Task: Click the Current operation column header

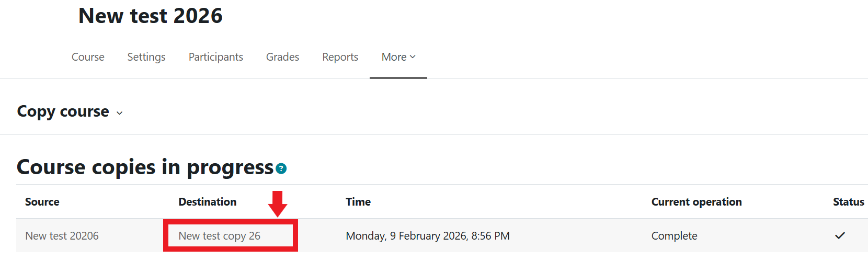Action: (x=696, y=202)
